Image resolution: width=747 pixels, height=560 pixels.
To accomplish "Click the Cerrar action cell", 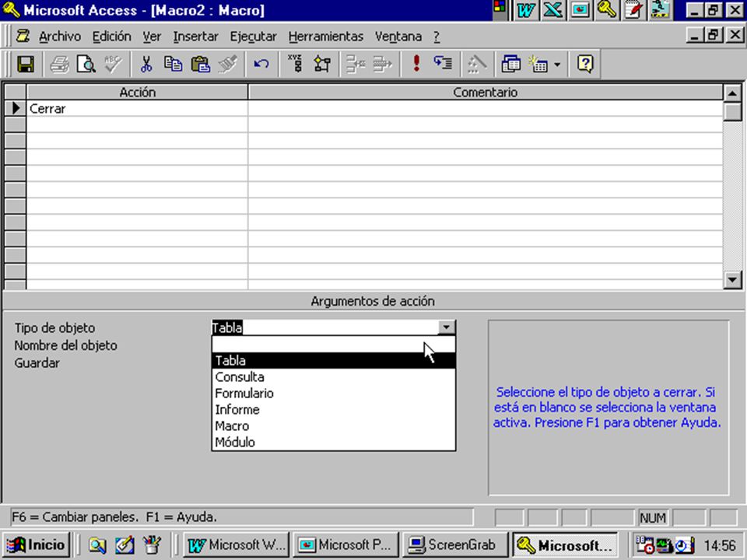I will click(137, 109).
